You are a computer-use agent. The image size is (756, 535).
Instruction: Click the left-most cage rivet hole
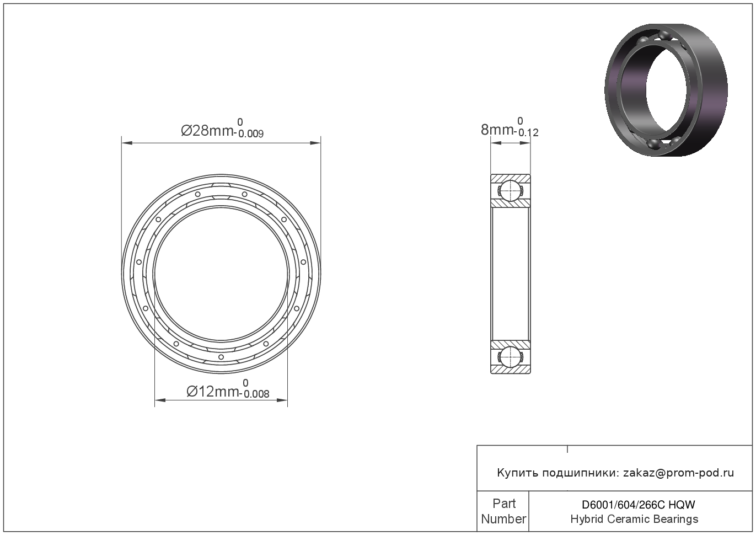pyautogui.click(x=139, y=262)
